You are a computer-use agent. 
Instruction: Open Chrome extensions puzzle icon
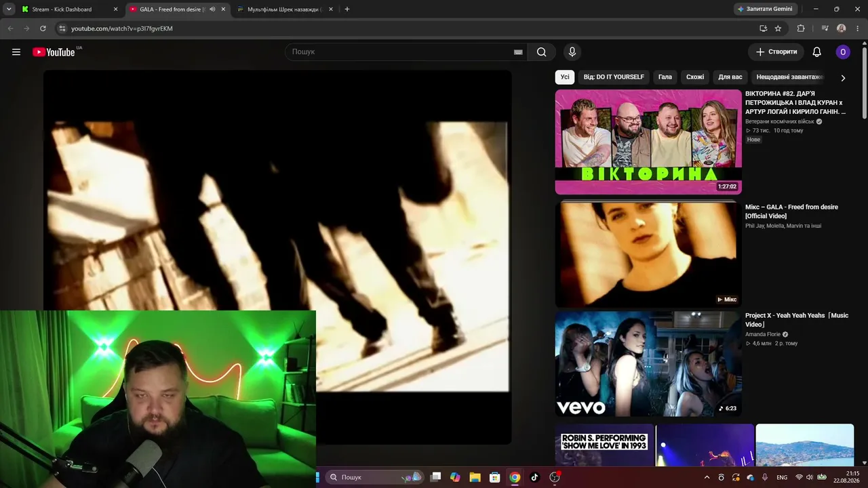pyautogui.click(x=801, y=28)
